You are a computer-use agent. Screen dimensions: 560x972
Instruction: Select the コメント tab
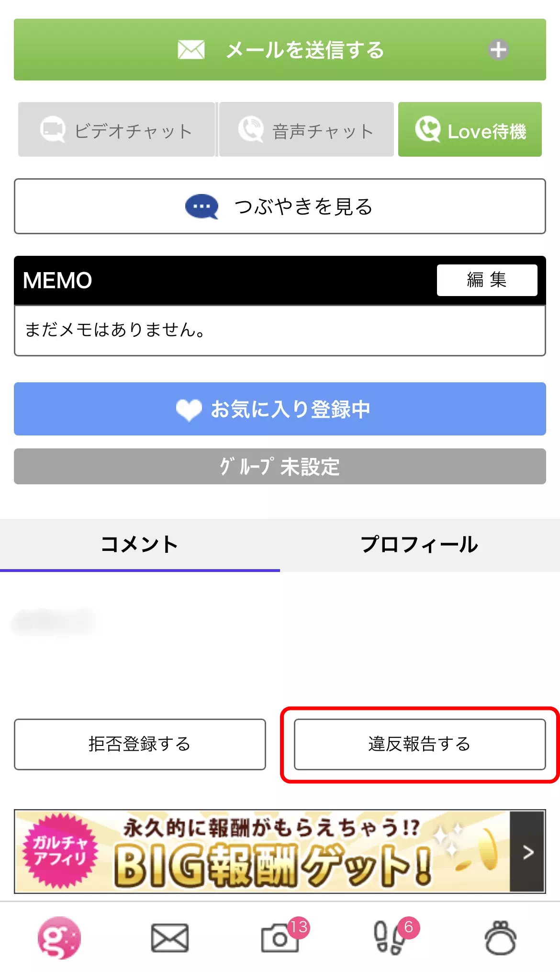point(140,544)
